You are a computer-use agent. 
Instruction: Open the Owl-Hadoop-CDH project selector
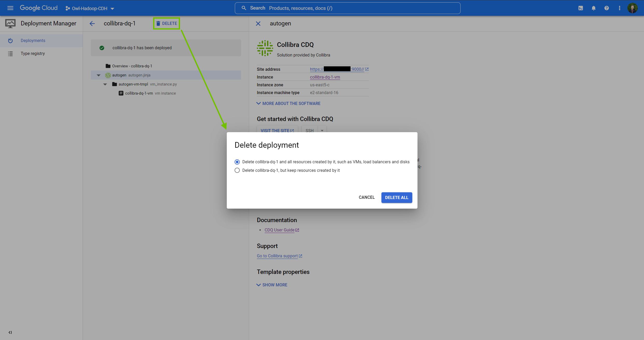pos(90,8)
